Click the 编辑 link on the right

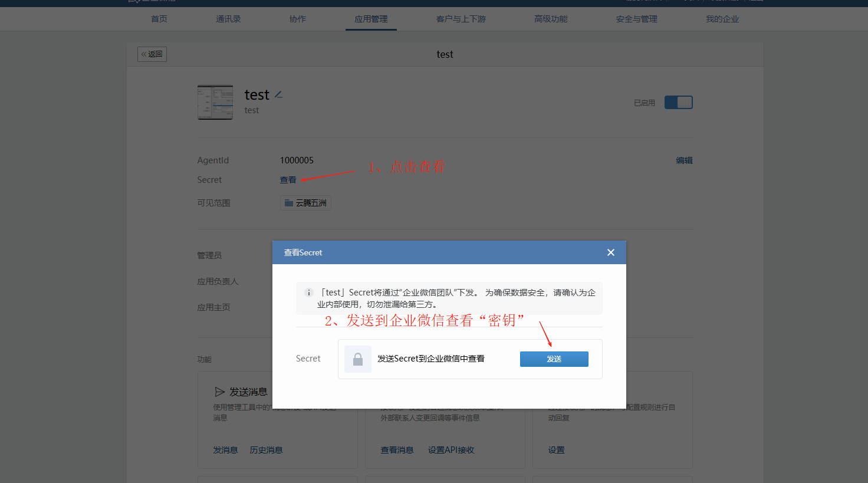click(684, 160)
